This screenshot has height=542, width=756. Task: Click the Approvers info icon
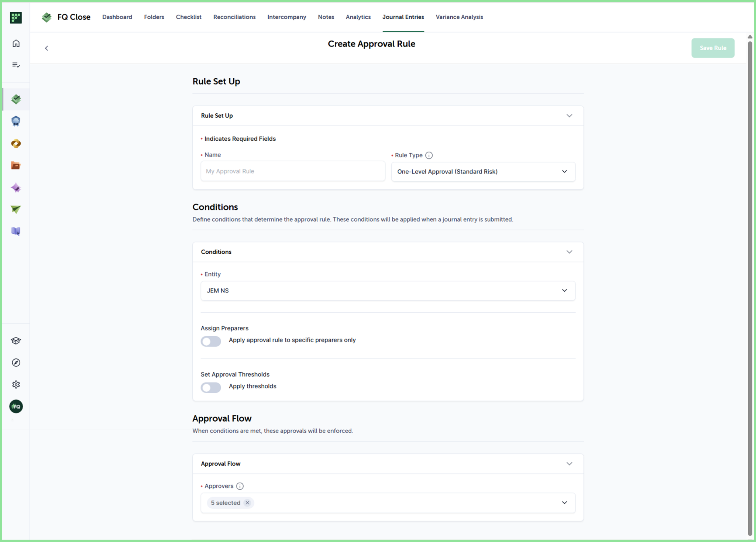click(240, 486)
